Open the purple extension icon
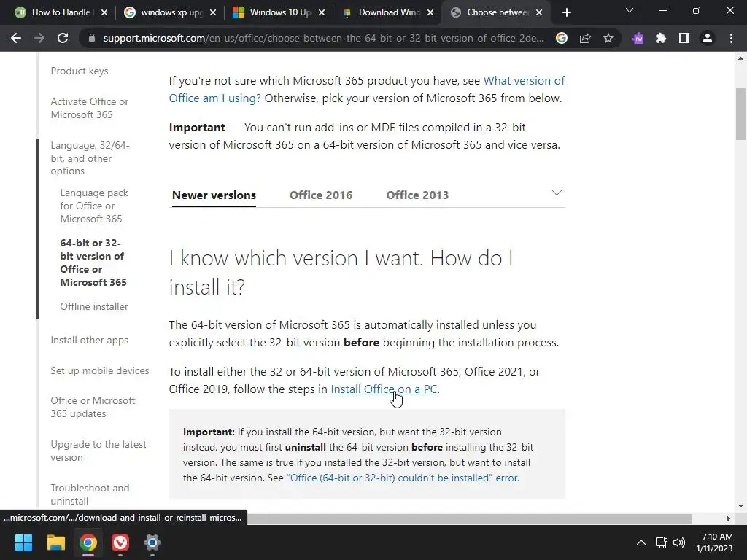The image size is (747, 560). click(x=638, y=38)
